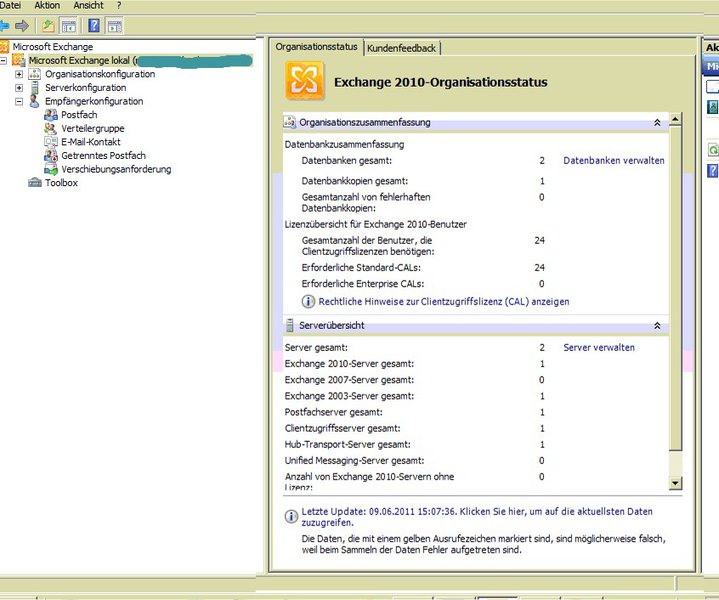This screenshot has width=719, height=600.
Task: Click the Up one level toolbar icon
Action: (x=48, y=26)
